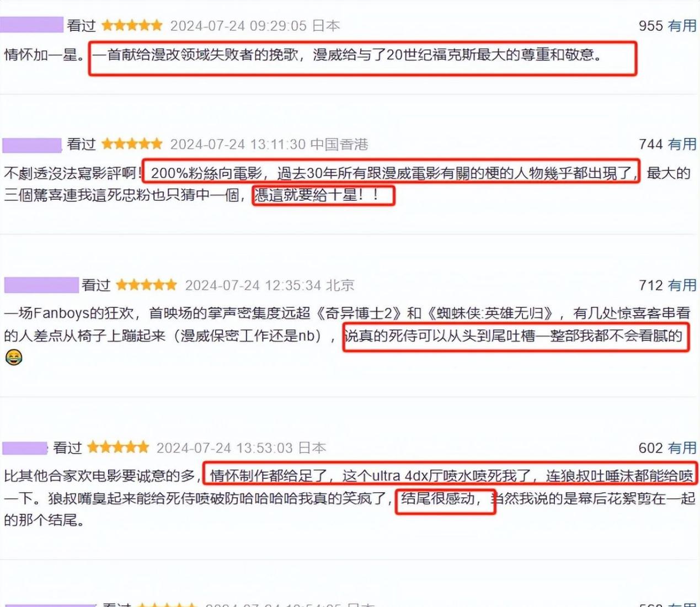Screen dimensions: 700x607
Task: Click 有用 next to 602
Action: click(x=682, y=448)
